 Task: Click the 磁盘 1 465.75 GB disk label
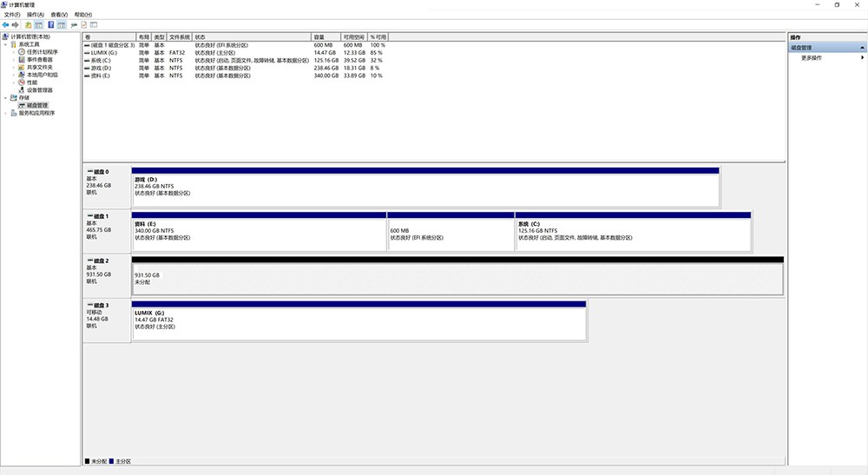click(x=106, y=232)
